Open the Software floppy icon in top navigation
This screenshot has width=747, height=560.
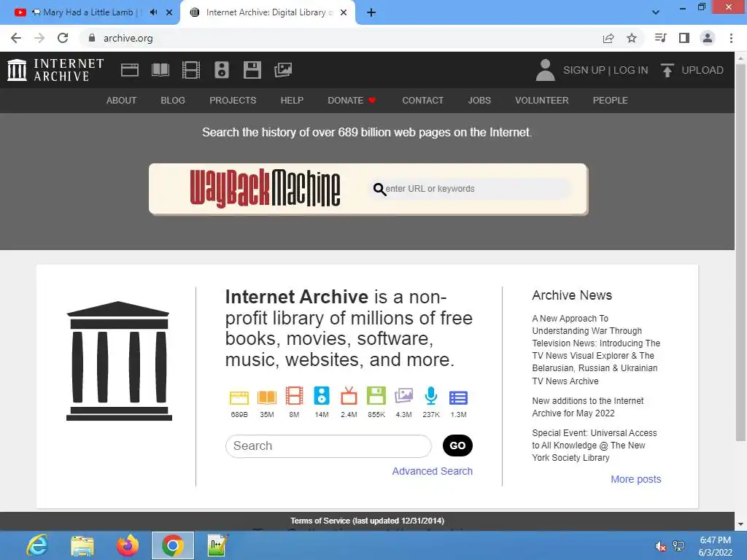pos(252,70)
